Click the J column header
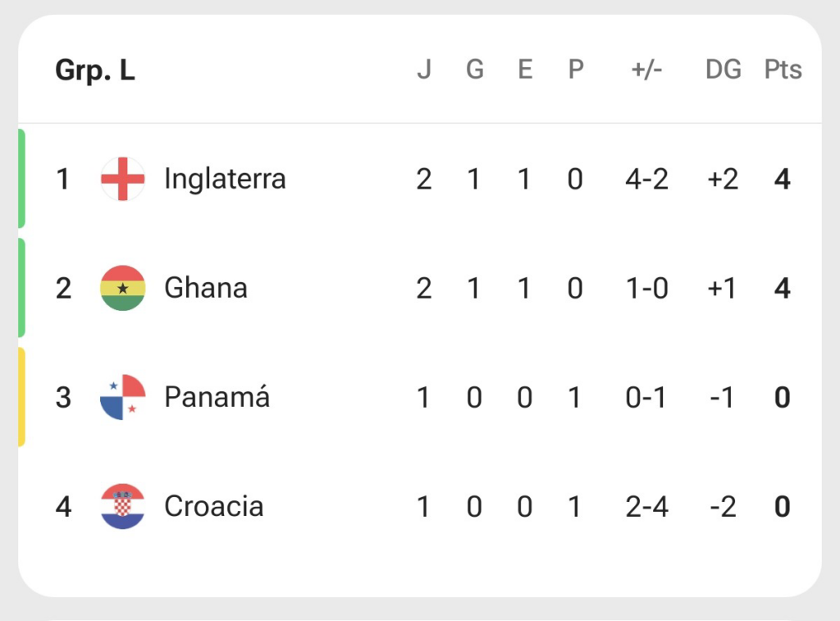The height and width of the screenshot is (621, 840). pyautogui.click(x=424, y=70)
